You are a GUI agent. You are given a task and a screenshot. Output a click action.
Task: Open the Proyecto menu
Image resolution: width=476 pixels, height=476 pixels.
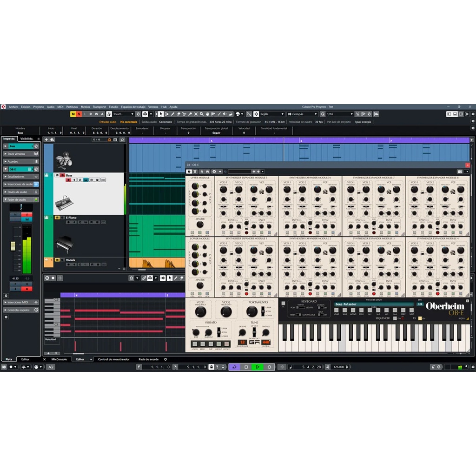[x=39, y=107]
